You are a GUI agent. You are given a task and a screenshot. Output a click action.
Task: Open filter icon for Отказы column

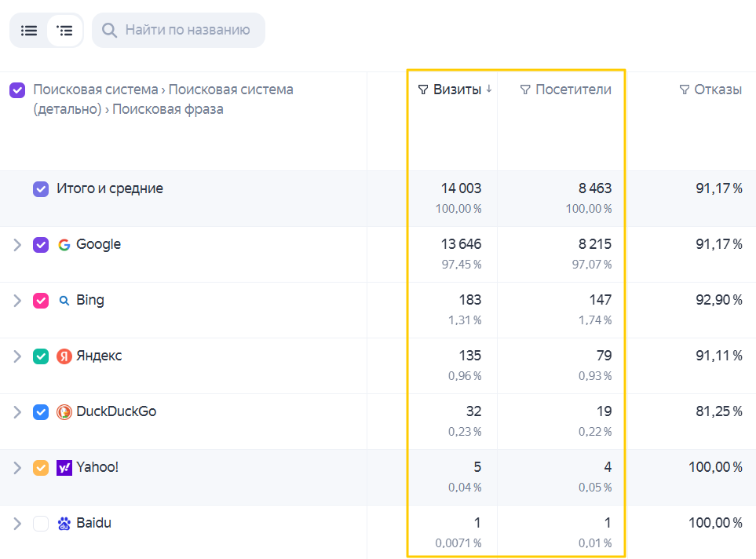684,90
